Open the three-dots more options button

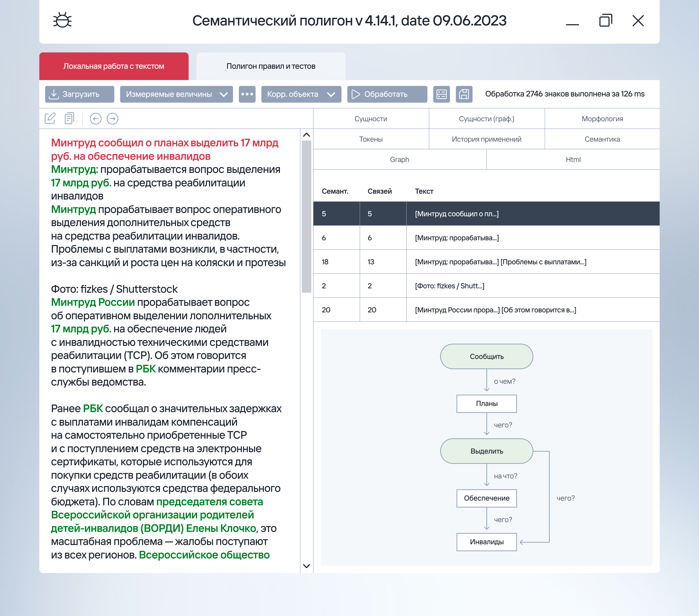247,94
